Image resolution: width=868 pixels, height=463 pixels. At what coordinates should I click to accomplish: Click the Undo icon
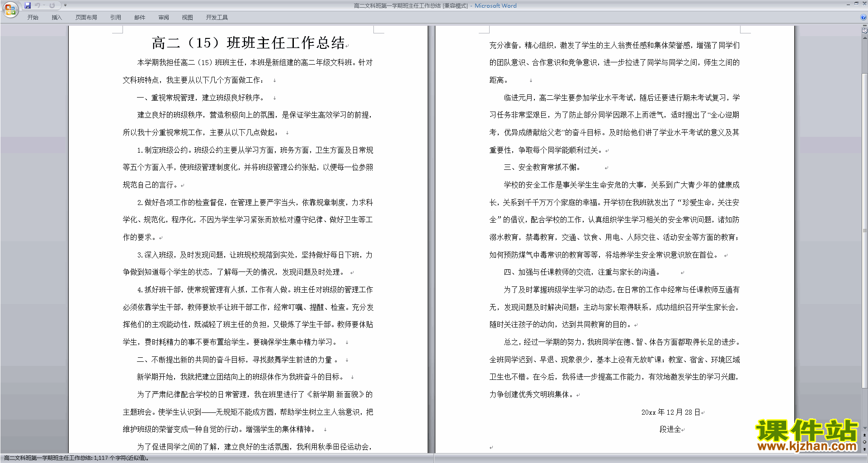click(x=38, y=5)
